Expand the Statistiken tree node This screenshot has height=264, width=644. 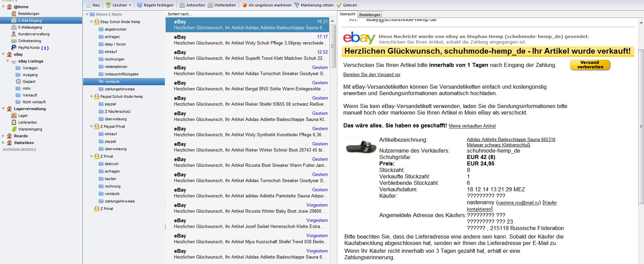pos(3,143)
